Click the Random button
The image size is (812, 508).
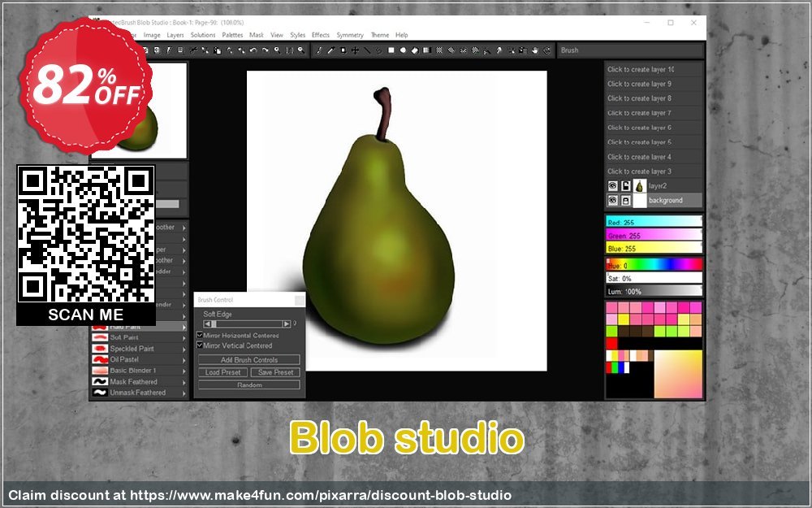click(x=249, y=384)
